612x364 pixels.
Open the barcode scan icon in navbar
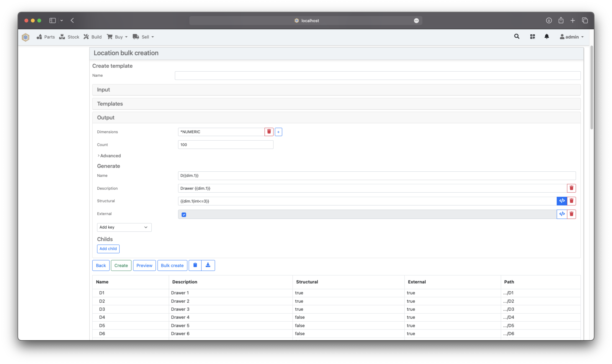pos(532,37)
